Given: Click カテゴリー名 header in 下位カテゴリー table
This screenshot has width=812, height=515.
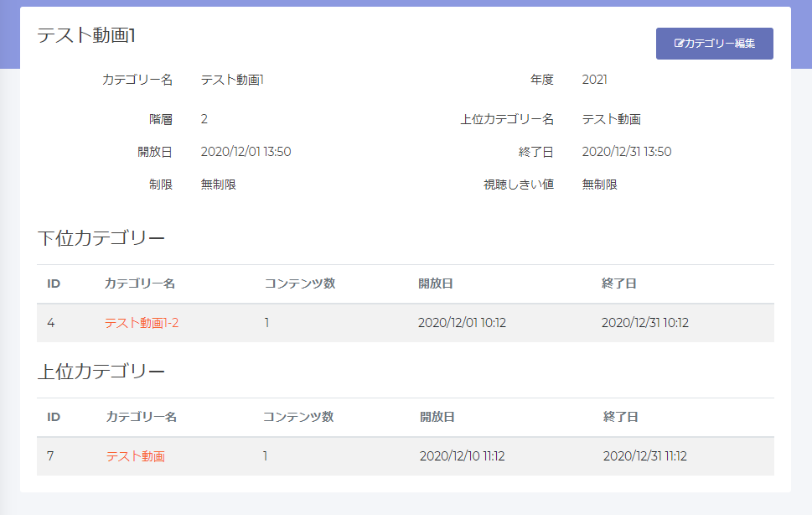Looking at the screenshot, I should (x=140, y=284).
